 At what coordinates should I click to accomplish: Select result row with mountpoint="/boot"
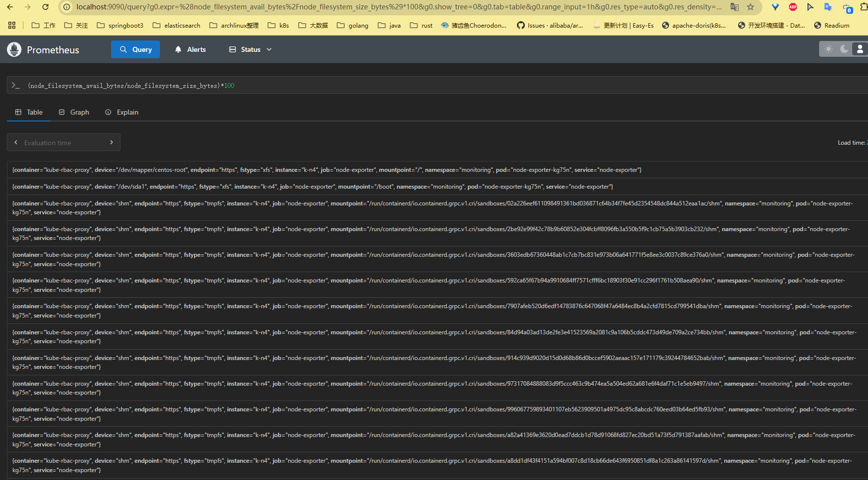pyautogui.click(x=437, y=187)
